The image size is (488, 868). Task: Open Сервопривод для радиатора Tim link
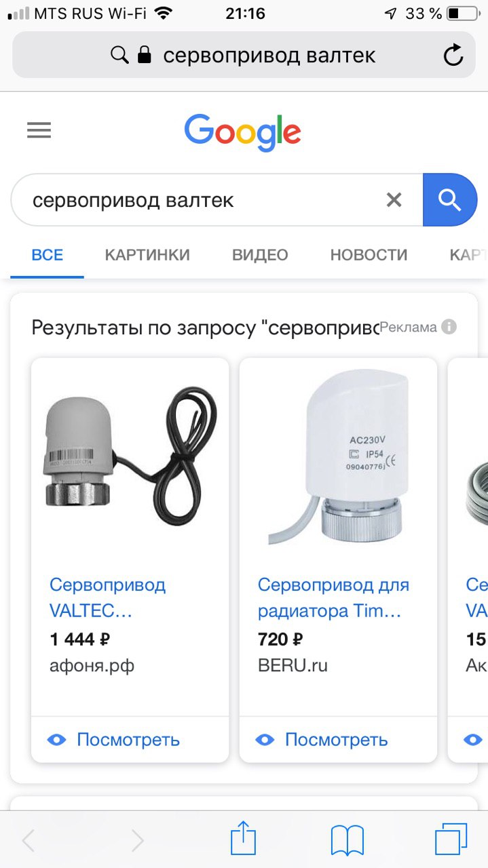(333, 597)
